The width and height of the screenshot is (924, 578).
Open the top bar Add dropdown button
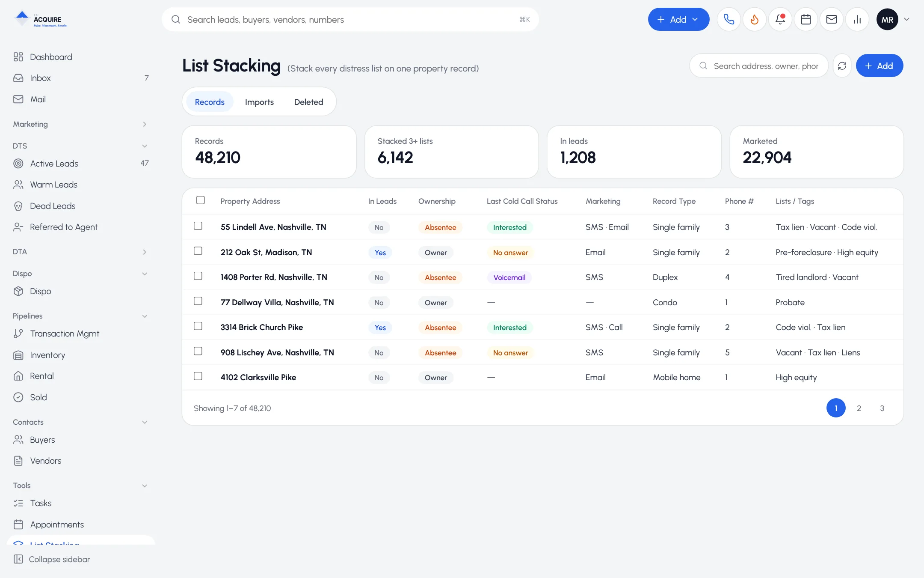point(678,19)
